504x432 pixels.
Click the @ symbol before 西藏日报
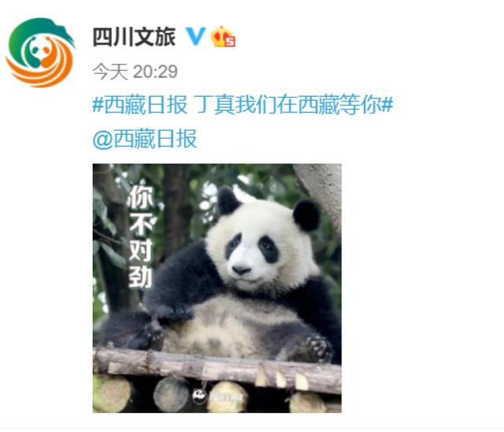pos(102,140)
